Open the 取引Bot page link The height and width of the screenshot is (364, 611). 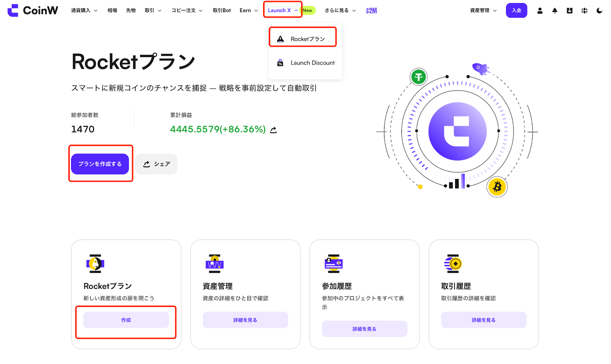coord(221,11)
